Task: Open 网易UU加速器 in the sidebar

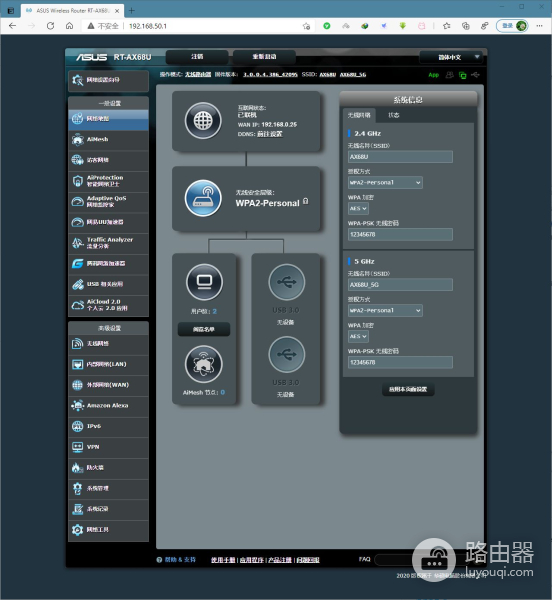Action: [x=108, y=222]
